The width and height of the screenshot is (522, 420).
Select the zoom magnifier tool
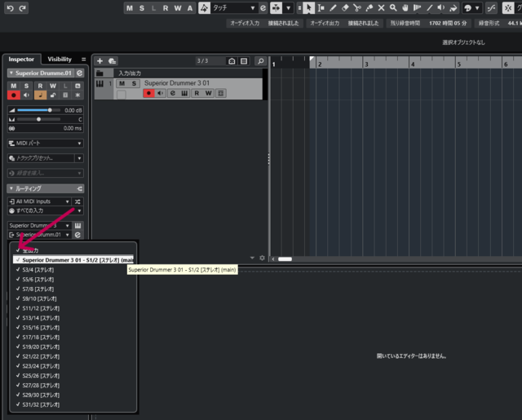[393, 8]
